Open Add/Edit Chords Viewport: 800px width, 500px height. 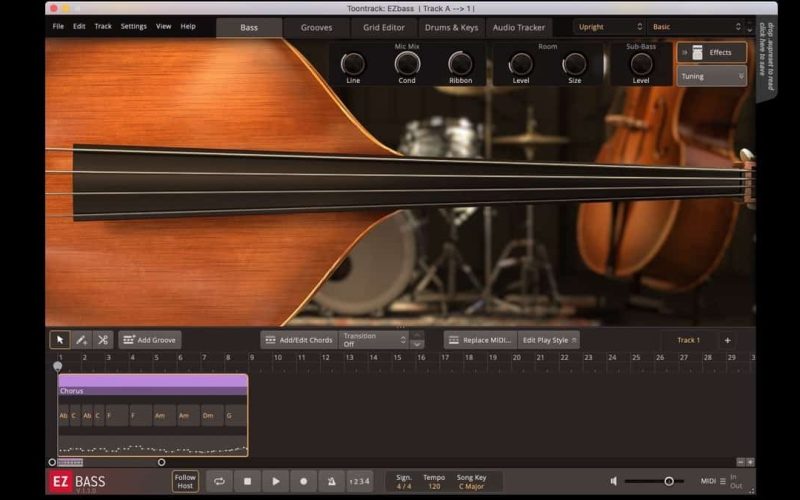[299, 340]
